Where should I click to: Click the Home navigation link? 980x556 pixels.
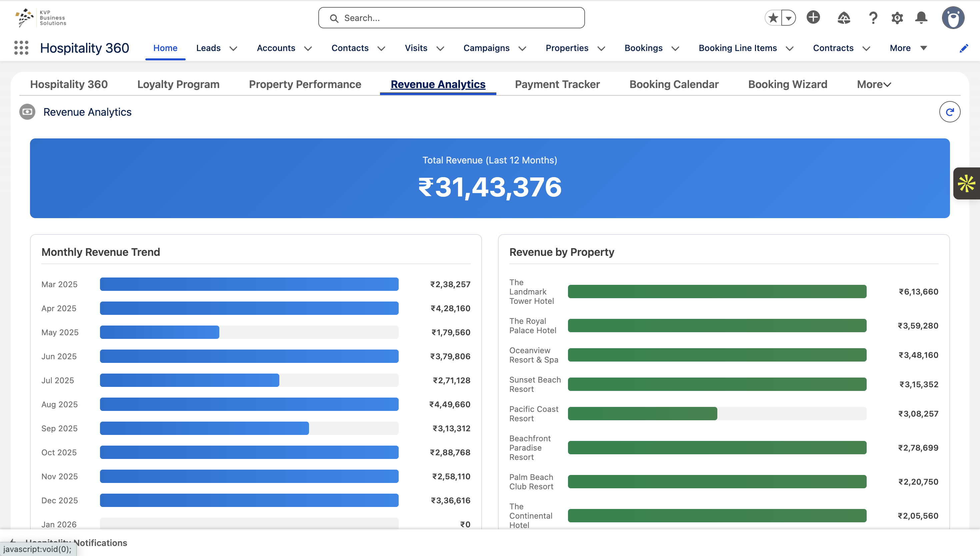165,48
